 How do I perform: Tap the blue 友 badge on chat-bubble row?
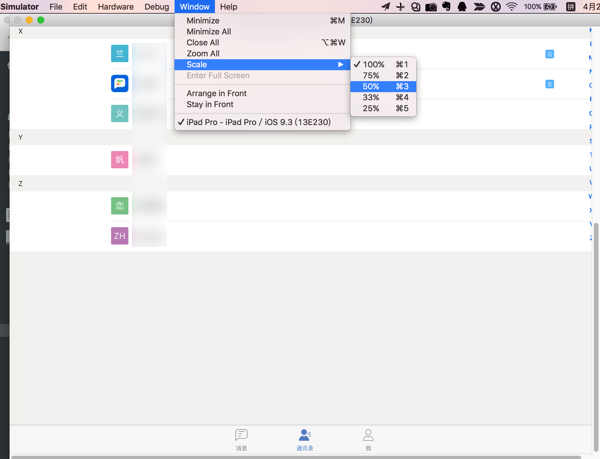549,84
